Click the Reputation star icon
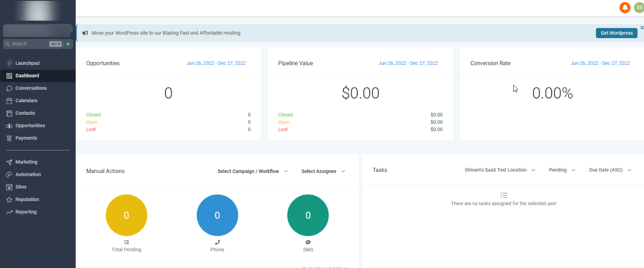 [9, 200]
